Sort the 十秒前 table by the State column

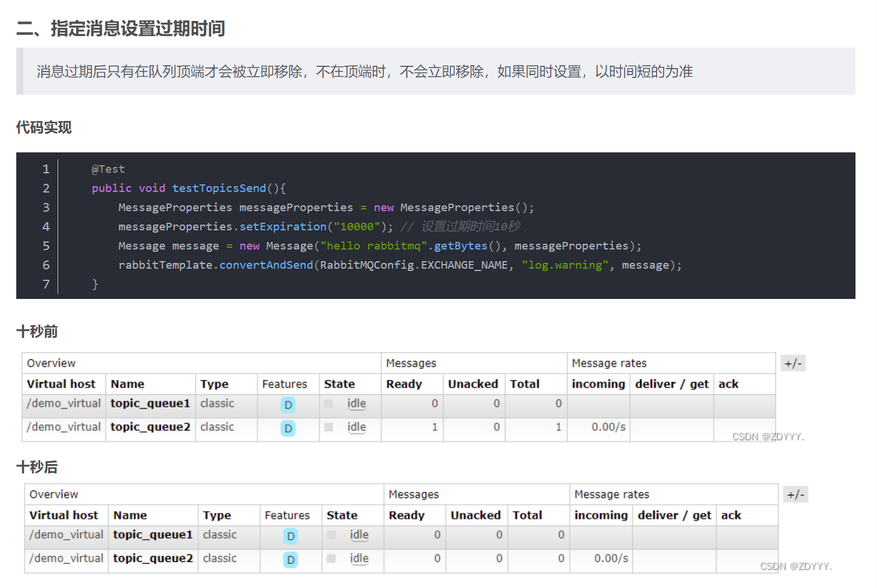tap(340, 384)
